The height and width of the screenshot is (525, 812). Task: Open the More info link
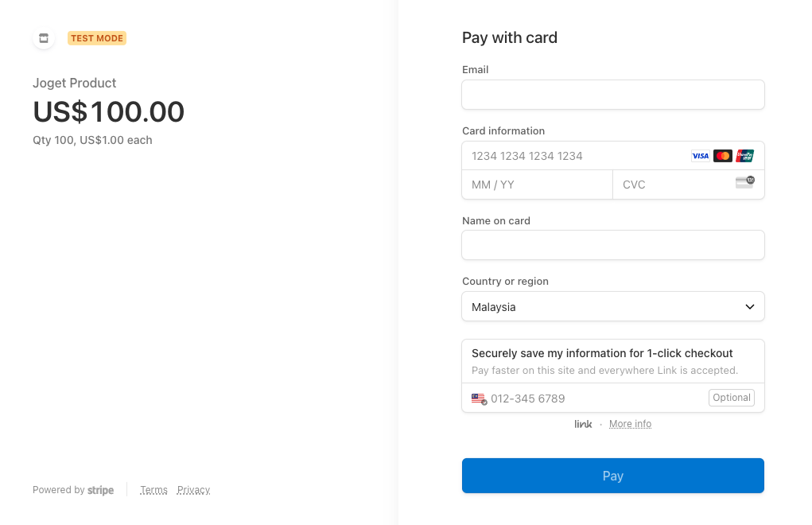tap(630, 424)
